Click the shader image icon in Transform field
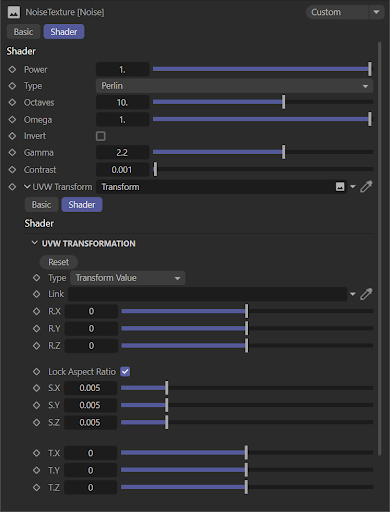This screenshot has height=512, width=390. coord(340,187)
